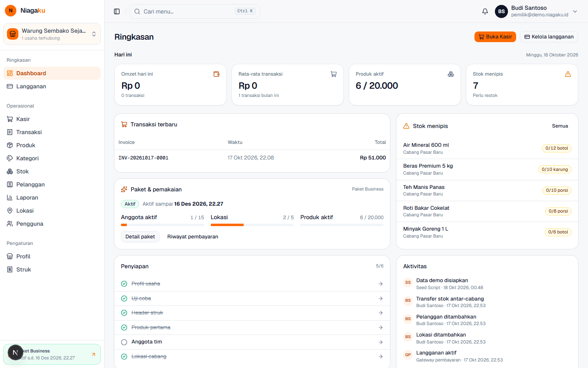Image resolution: width=588 pixels, height=368 pixels.
Task: Click the Stok menipis card warning icon
Action: (x=568, y=74)
